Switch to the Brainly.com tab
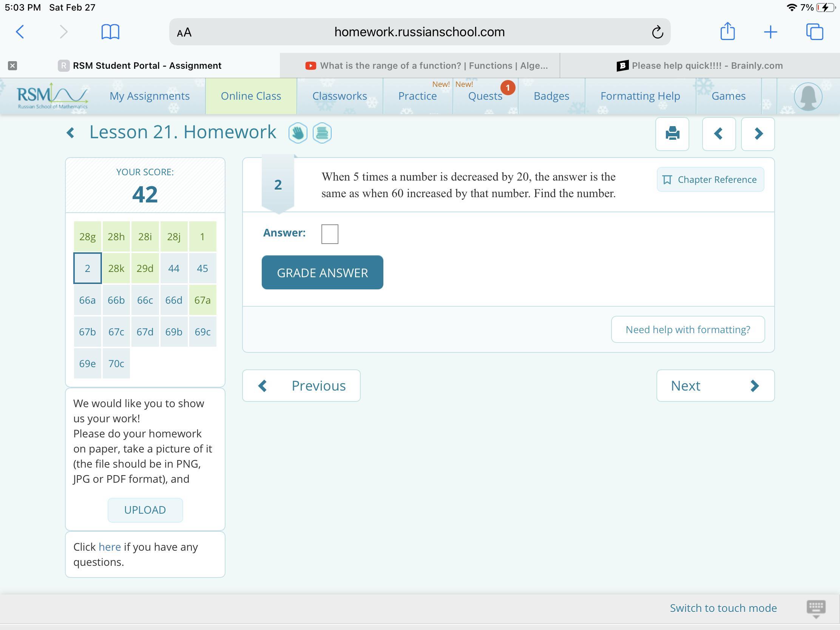 pyautogui.click(x=699, y=66)
